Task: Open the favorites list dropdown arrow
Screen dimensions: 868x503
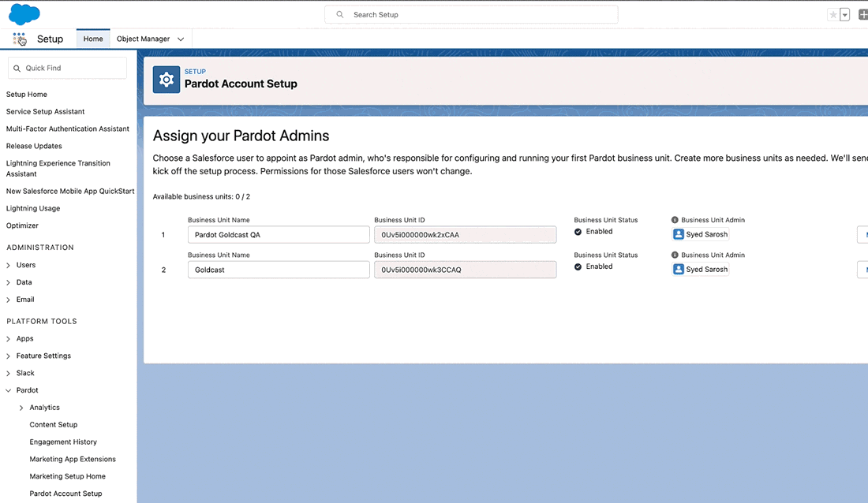Action: (x=845, y=15)
